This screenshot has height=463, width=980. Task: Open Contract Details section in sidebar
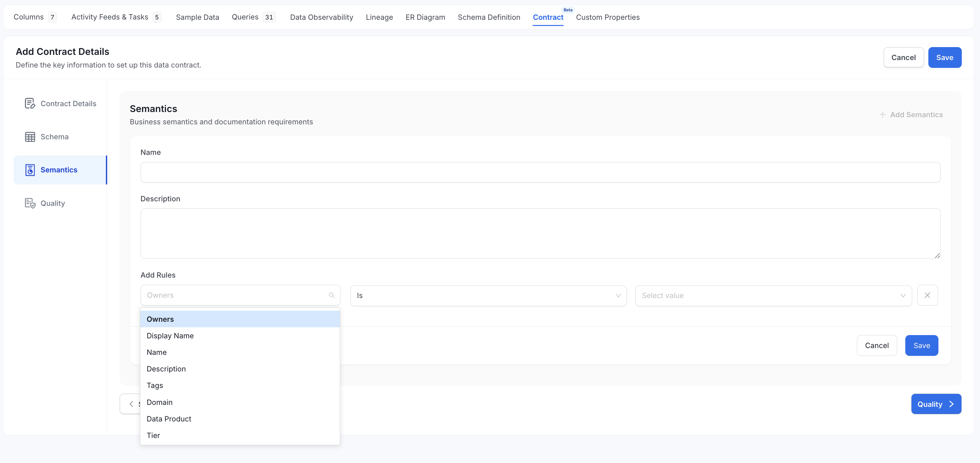60,103
